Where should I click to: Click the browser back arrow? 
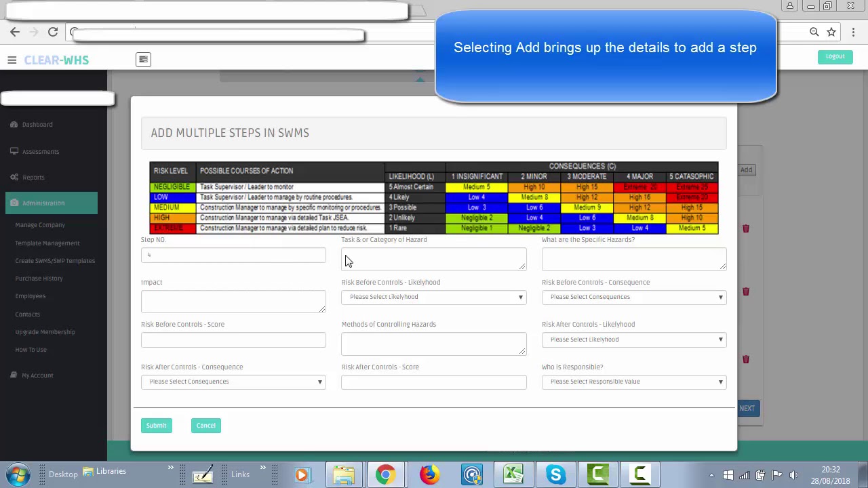click(15, 32)
